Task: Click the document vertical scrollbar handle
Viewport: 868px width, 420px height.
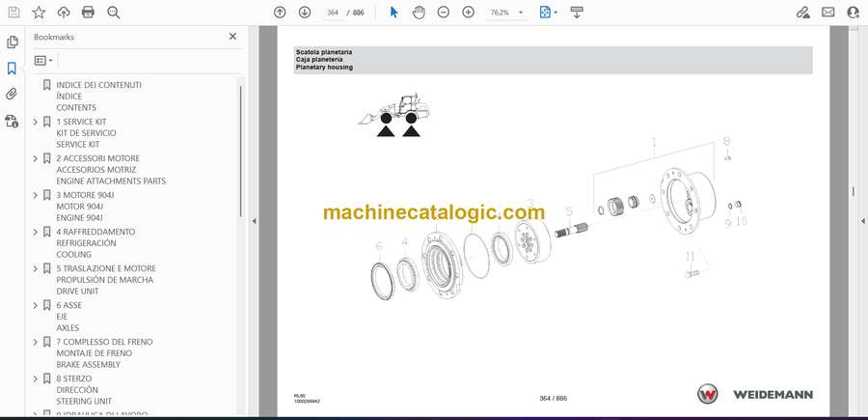Action: (853, 191)
